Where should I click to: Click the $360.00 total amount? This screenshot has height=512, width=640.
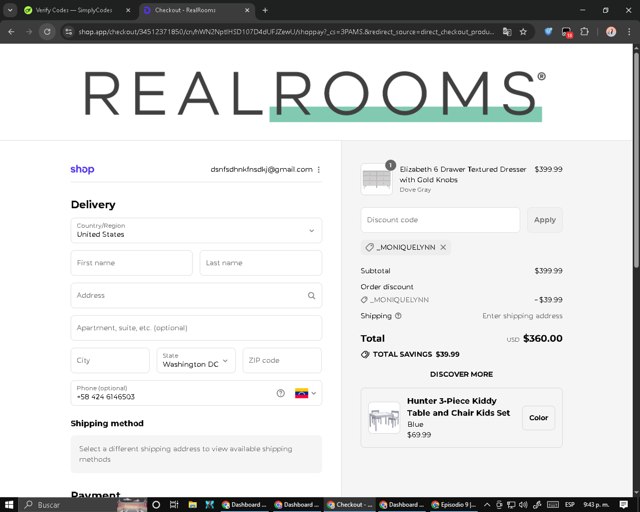click(542, 338)
